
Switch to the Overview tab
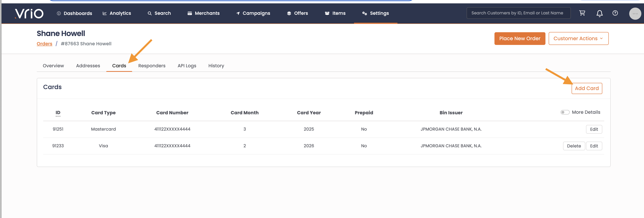[53, 66]
